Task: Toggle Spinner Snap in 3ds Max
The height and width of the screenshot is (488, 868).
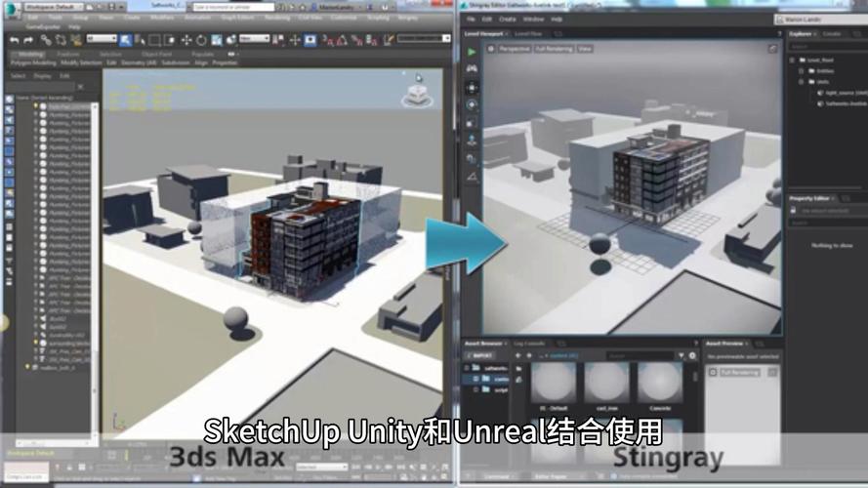Action: (x=372, y=40)
